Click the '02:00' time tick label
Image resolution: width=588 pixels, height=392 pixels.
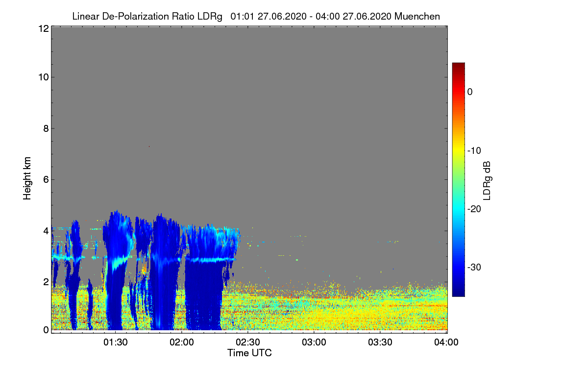coord(181,342)
